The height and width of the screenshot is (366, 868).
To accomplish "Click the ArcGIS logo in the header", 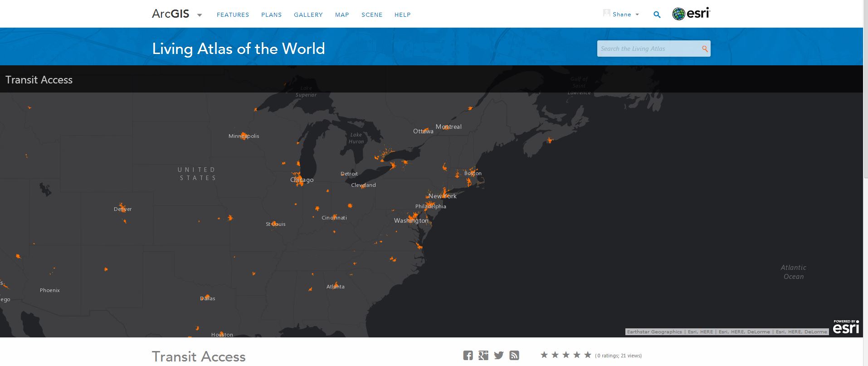I will click(x=171, y=14).
